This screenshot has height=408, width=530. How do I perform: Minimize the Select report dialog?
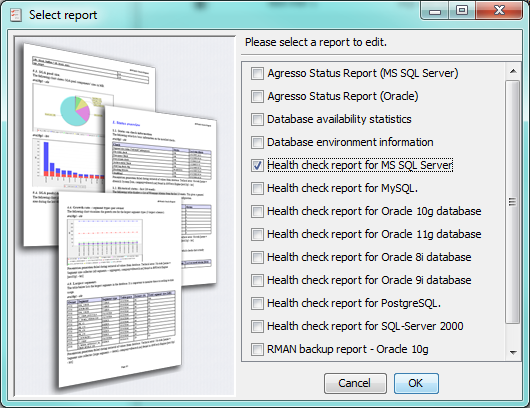(x=435, y=11)
